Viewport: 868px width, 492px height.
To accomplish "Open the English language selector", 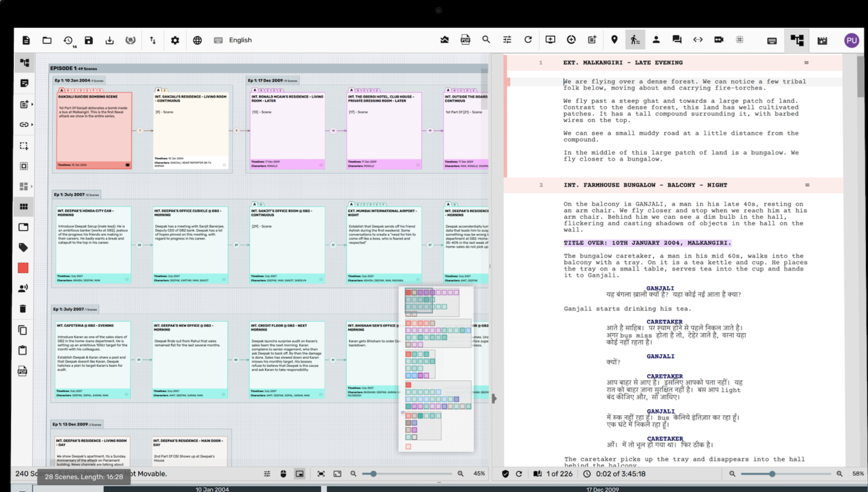I will coord(240,40).
